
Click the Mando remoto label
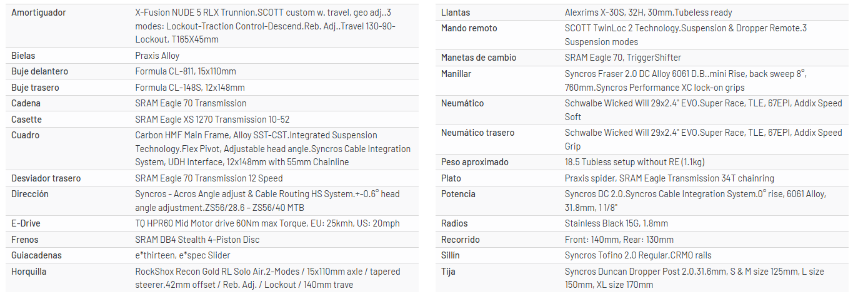tap(469, 28)
